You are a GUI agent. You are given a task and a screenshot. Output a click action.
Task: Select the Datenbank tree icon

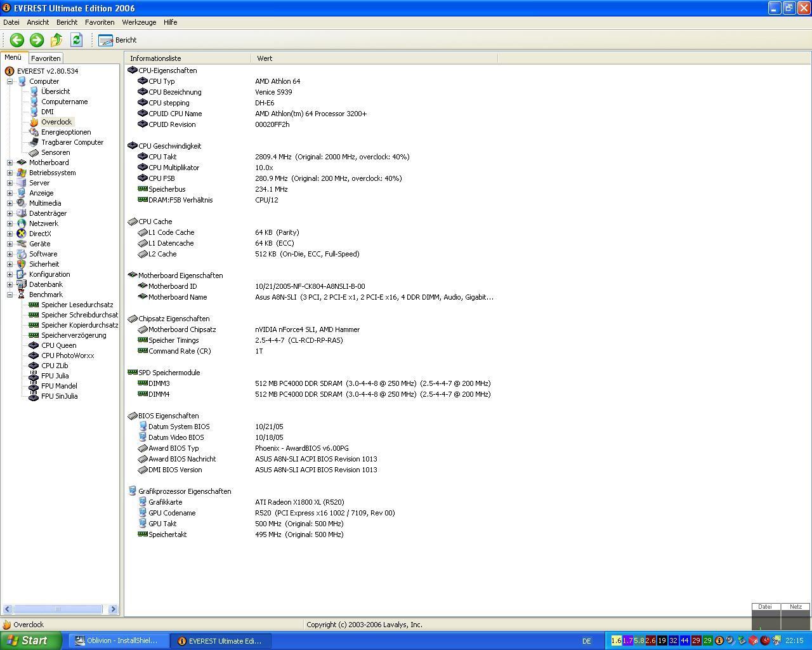coord(22,284)
